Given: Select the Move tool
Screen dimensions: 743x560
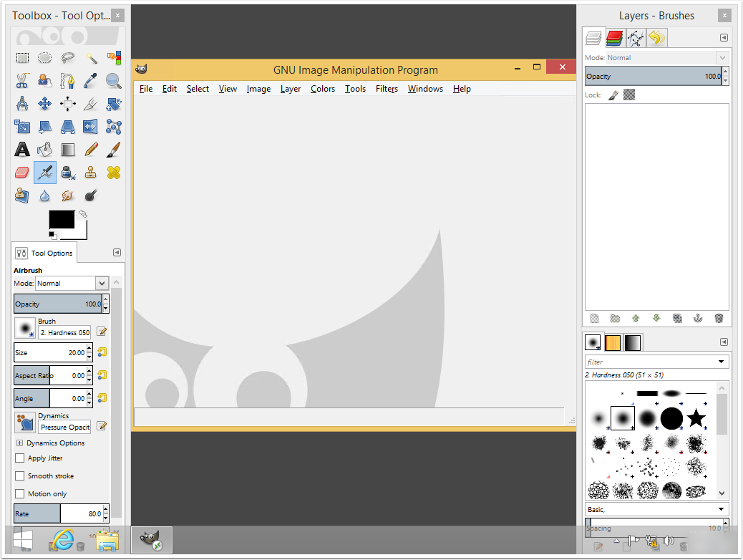Looking at the screenshot, I should [x=45, y=103].
